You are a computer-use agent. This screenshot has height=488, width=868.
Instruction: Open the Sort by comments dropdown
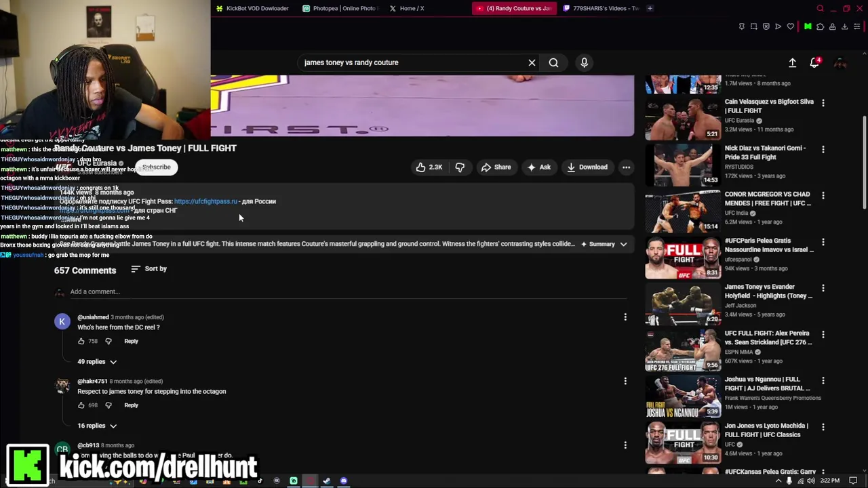pos(149,269)
